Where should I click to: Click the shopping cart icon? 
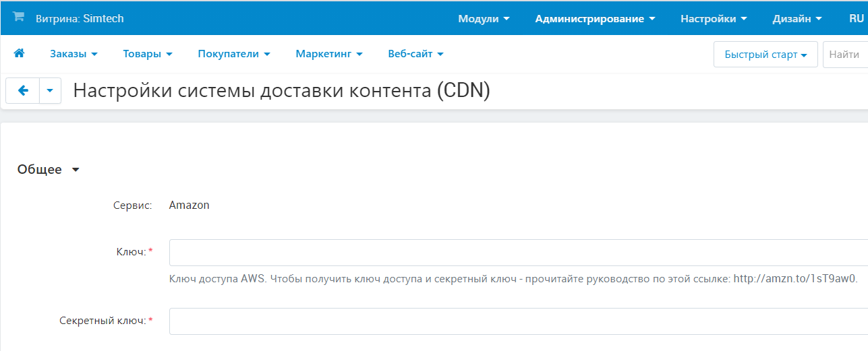tap(18, 18)
